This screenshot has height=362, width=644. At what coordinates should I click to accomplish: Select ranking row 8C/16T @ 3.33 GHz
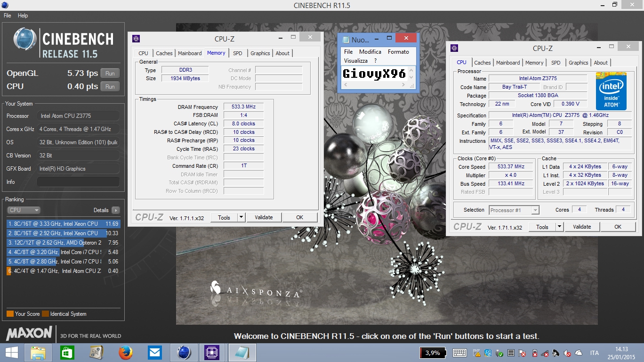[64, 224]
